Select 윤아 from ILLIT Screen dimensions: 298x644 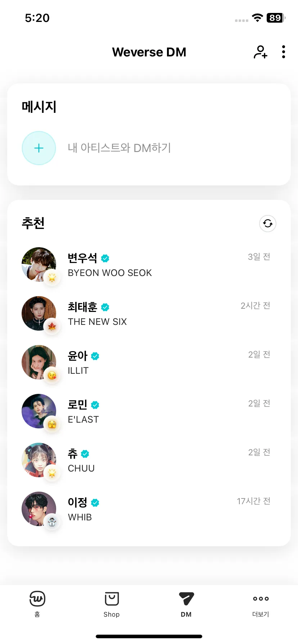(x=149, y=362)
